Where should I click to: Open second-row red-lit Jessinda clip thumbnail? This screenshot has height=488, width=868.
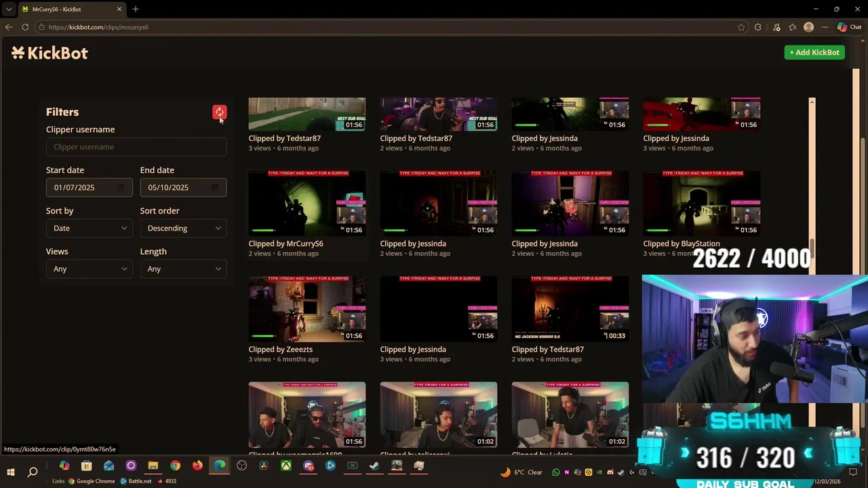[439, 203]
